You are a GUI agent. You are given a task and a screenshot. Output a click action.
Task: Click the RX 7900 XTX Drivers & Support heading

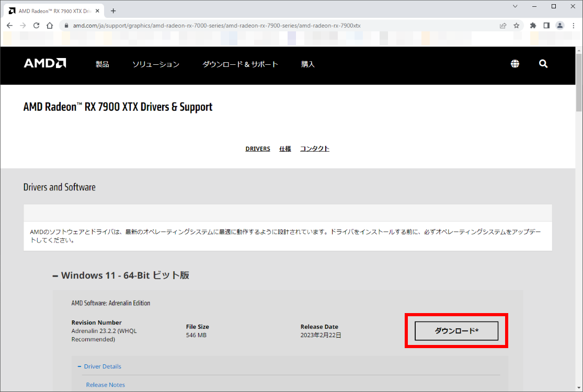coord(118,107)
